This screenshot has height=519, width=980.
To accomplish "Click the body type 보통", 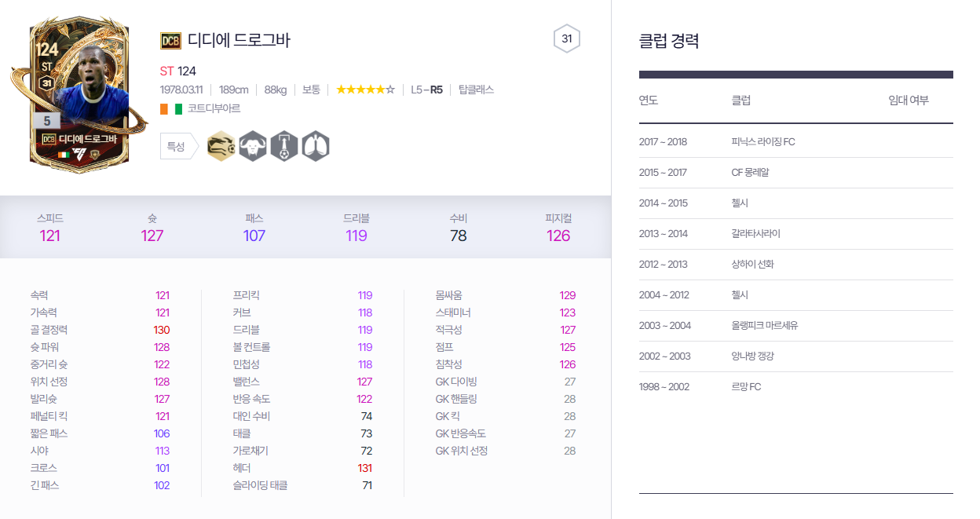I will [x=311, y=90].
